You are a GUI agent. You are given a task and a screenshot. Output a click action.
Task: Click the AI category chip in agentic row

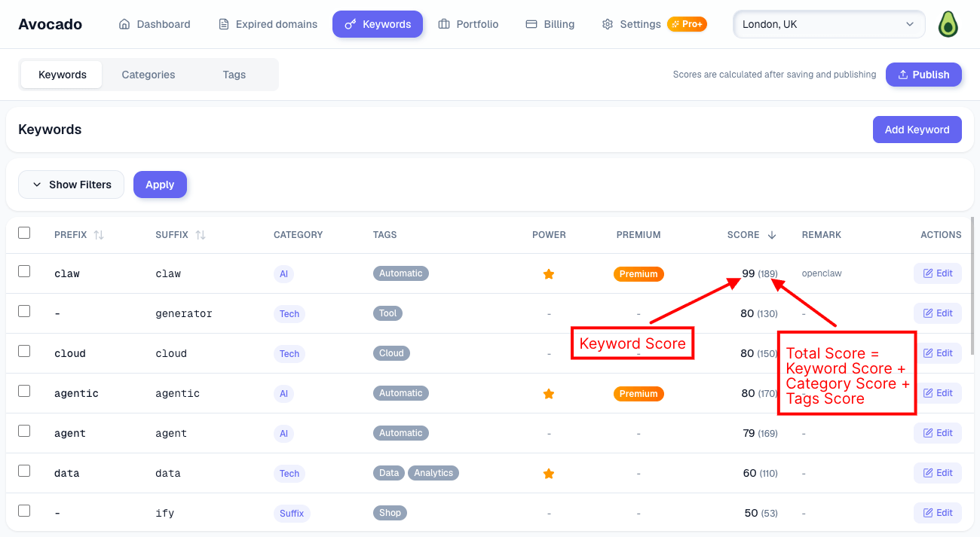[283, 394]
